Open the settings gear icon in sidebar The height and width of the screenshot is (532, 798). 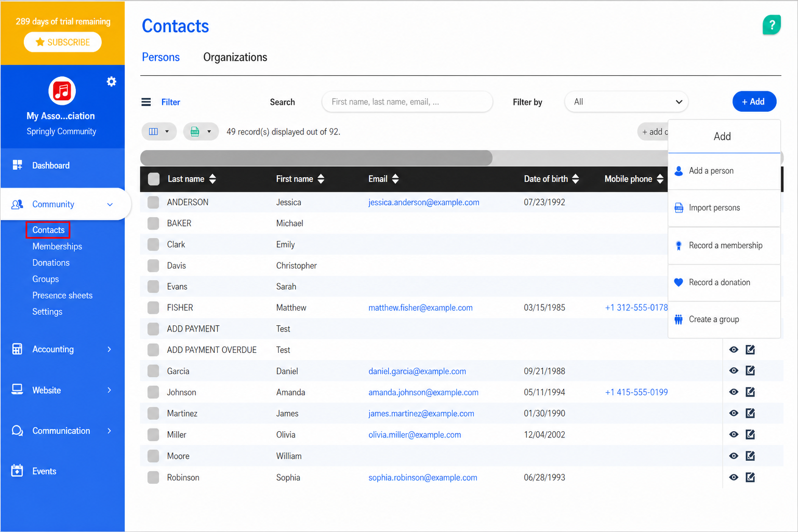pyautogui.click(x=111, y=82)
